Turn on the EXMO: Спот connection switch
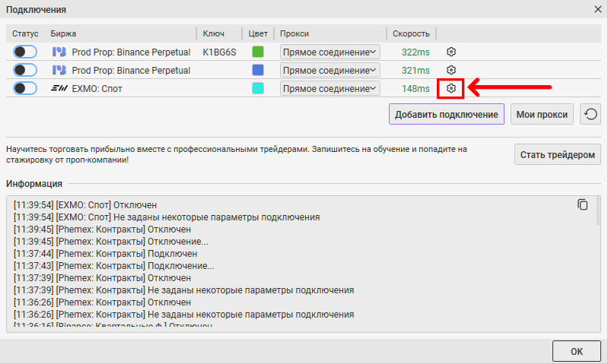The width and height of the screenshot is (608, 364). pyautogui.click(x=25, y=89)
